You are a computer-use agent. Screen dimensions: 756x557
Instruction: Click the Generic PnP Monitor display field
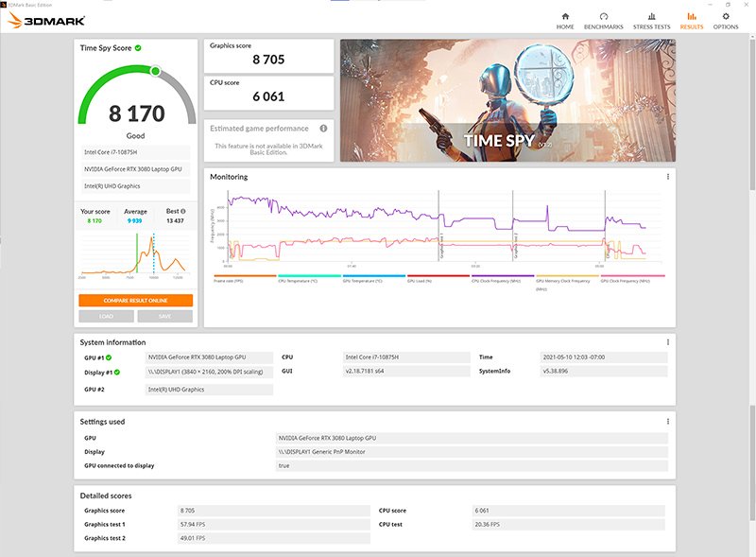coord(472,452)
